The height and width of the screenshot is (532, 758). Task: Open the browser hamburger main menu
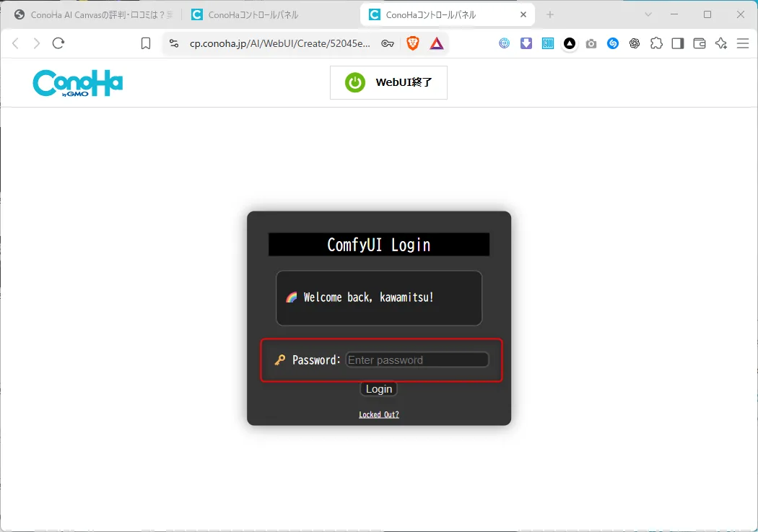click(743, 43)
